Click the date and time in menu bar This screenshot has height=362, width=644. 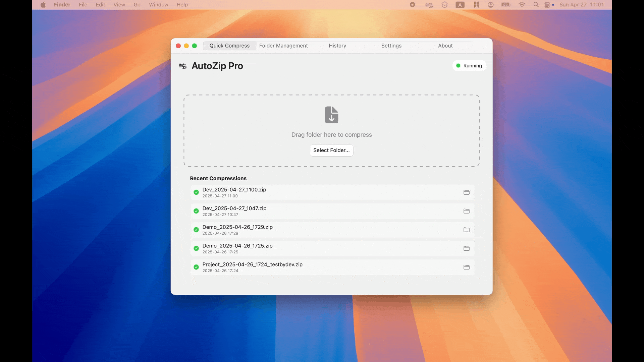(582, 5)
